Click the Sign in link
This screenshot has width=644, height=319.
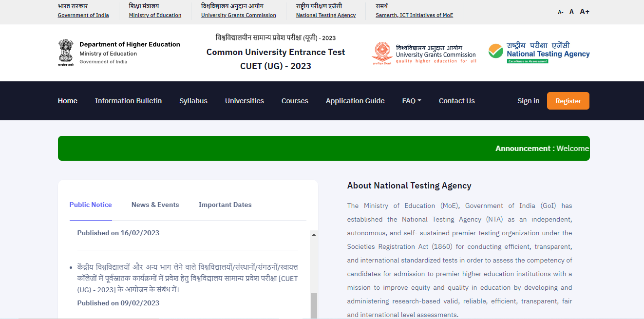[529, 101]
